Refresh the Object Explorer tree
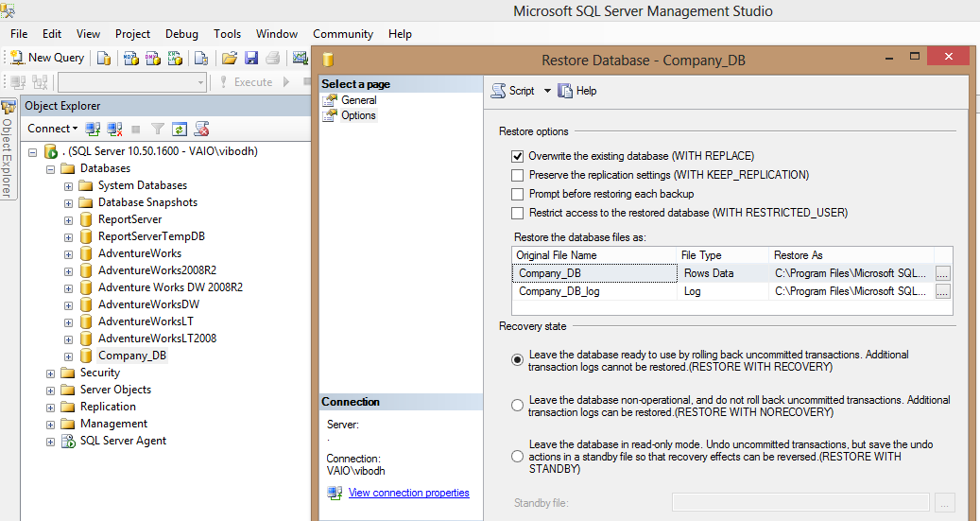Viewport: 980px width, 521px height. [180, 129]
